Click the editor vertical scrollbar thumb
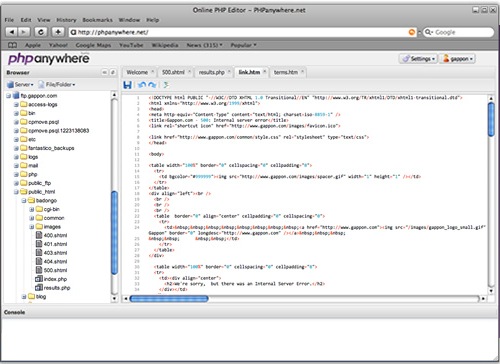500x364 pixels. tap(491, 119)
